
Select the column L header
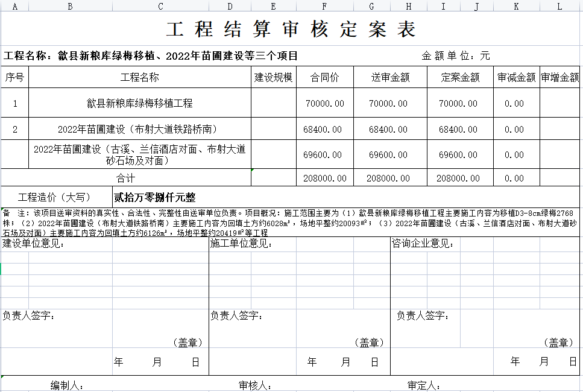click(559, 6)
